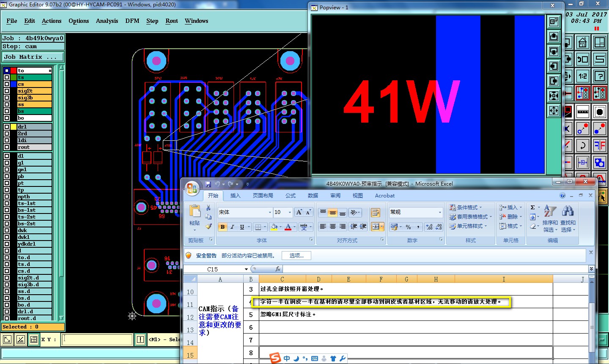Click Excel center horizontal alignment icon
609x364 pixels.
pos(333,227)
